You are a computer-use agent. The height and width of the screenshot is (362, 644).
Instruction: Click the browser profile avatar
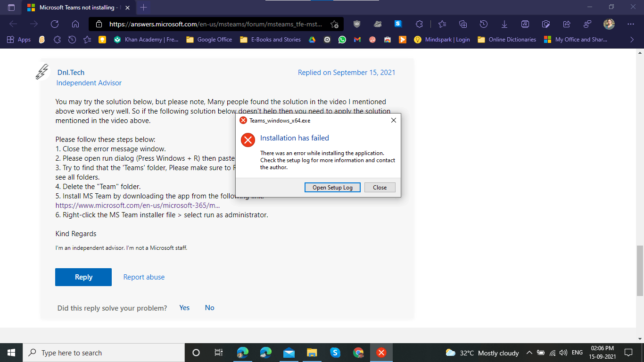pyautogui.click(x=609, y=24)
